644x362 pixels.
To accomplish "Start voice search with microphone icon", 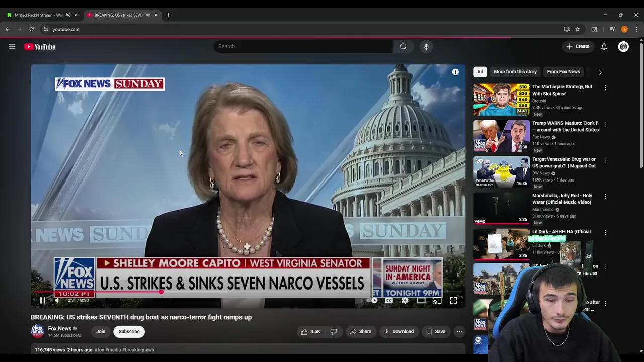I will (426, 47).
